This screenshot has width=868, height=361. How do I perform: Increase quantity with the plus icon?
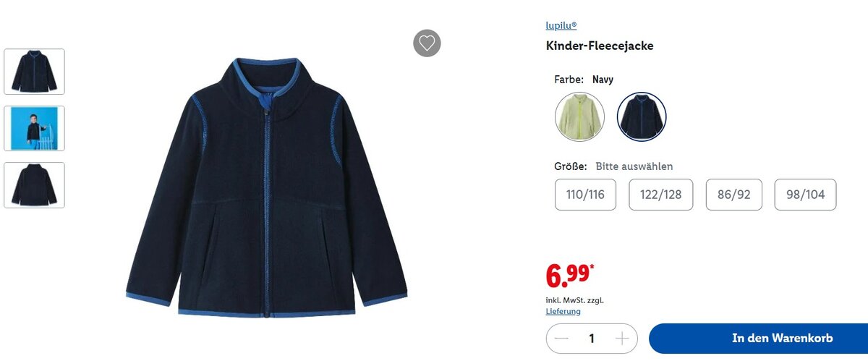(x=622, y=338)
